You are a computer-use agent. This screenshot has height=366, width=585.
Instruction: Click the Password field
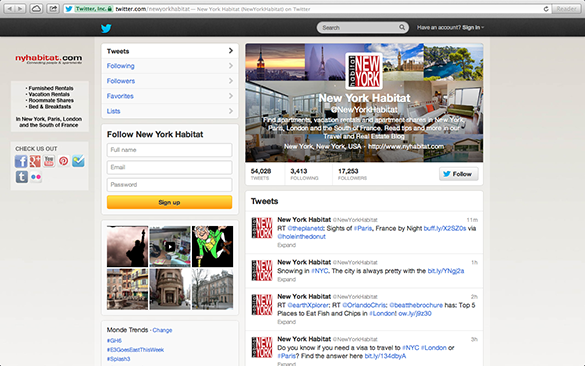click(169, 185)
